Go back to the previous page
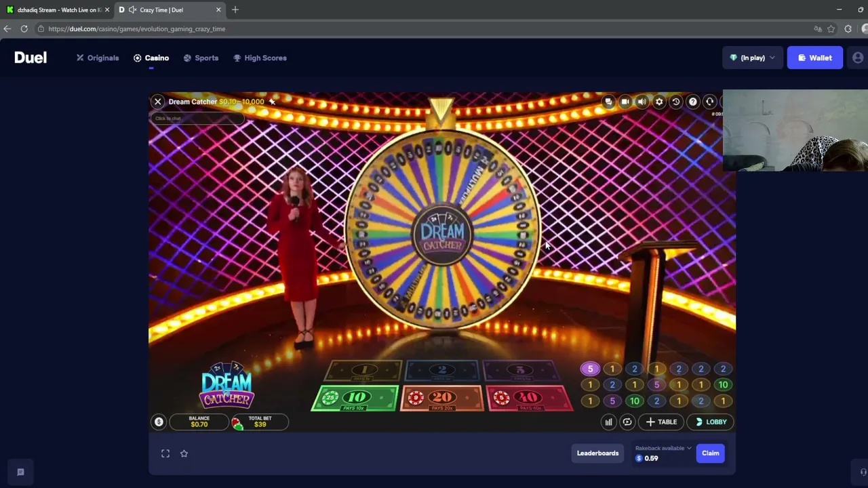Viewport: 868px width, 488px height. (7, 29)
